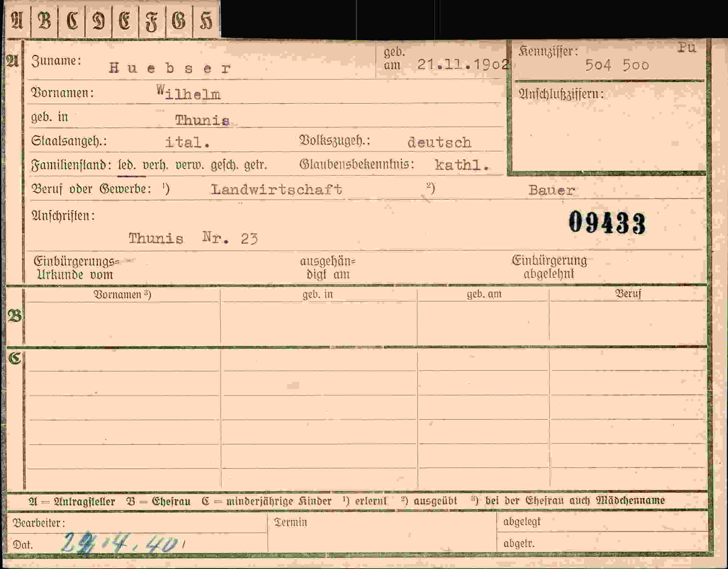Click legend 'C = minderjährige Kinder'
The image size is (728, 569).
pyautogui.click(x=266, y=501)
